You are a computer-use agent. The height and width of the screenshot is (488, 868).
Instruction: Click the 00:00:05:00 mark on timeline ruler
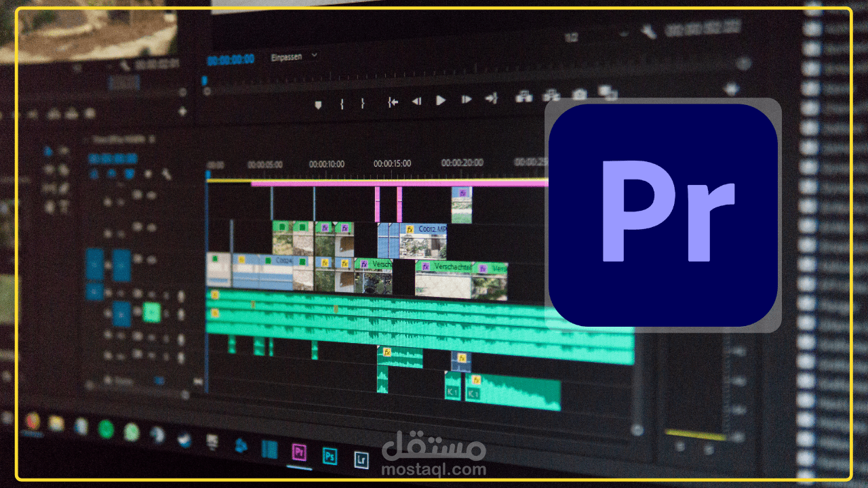point(265,164)
